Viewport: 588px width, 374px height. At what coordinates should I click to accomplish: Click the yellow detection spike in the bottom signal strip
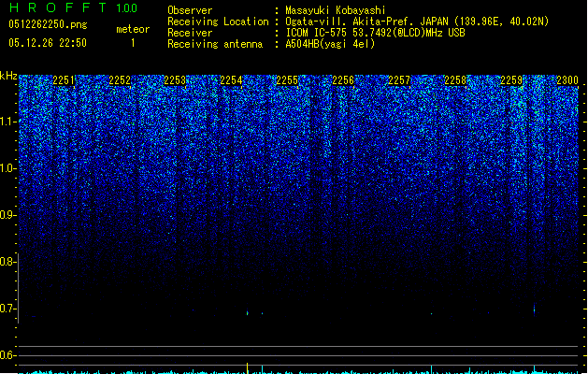coord(248,367)
